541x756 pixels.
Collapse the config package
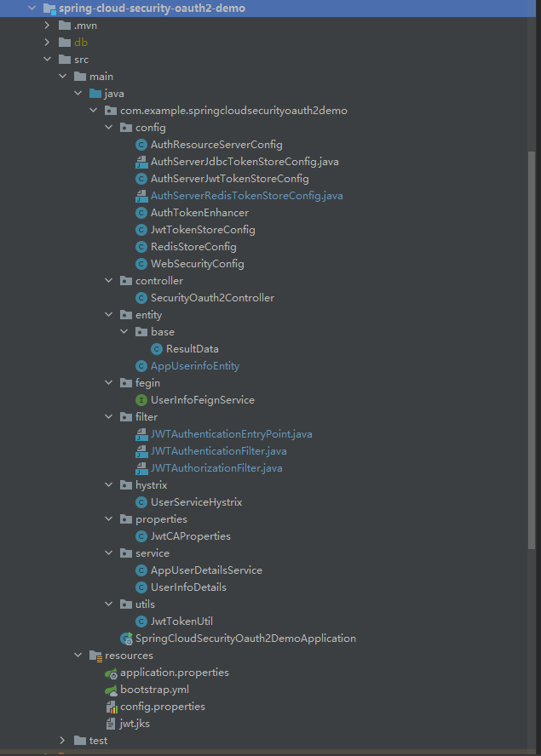coord(109,128)
